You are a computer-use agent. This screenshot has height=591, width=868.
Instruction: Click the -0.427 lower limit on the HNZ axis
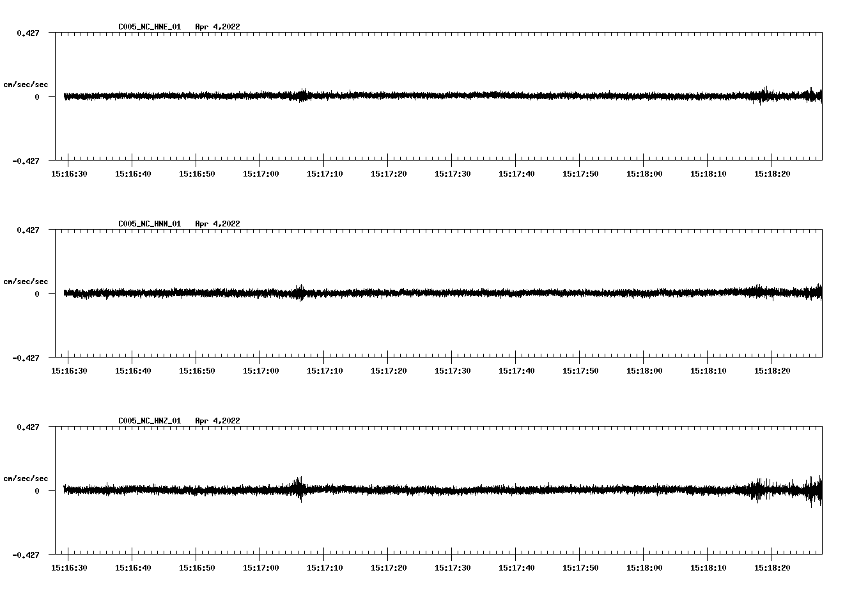point(26,555)
